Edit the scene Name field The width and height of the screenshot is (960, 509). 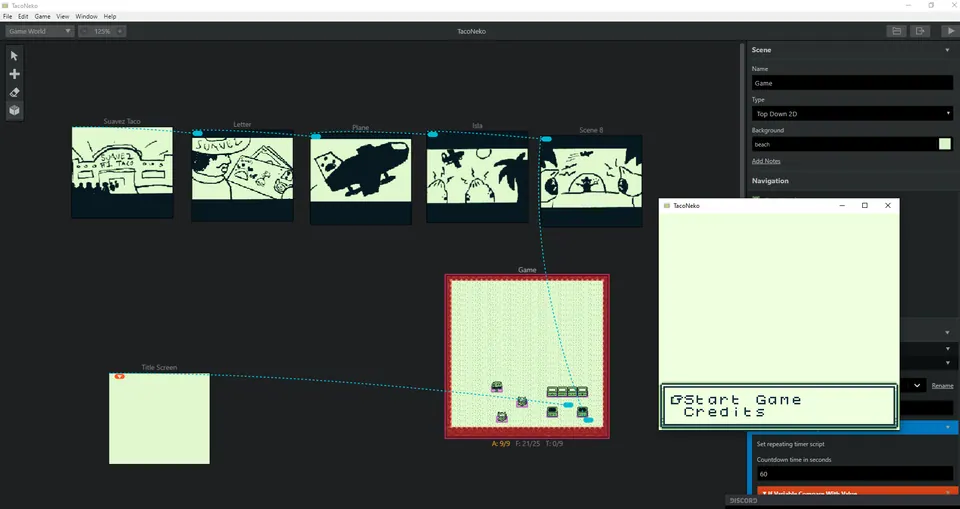(852, 83)
